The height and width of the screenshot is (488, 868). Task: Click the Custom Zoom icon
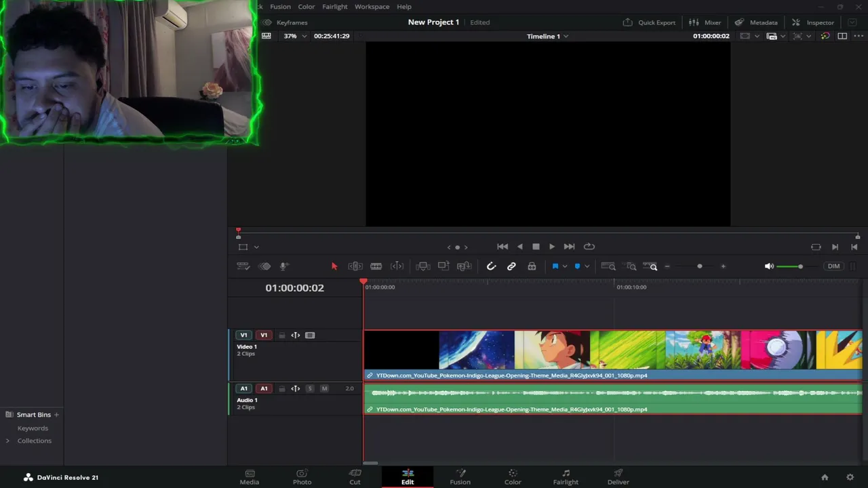pyautogui.click(x=650, y=266)
